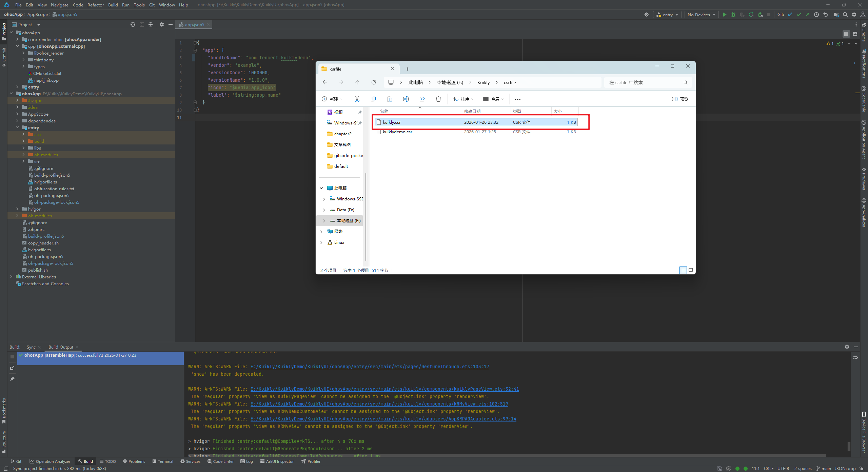Image resolution: width=868 pixels, height=472 pixels.
Task: Toggle preview pane button in Explorer
Action: pos(680,99)
